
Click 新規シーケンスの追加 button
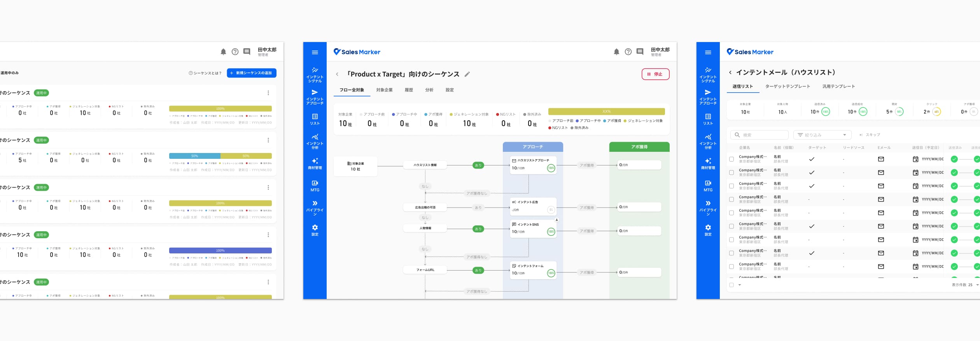(252, 73)
